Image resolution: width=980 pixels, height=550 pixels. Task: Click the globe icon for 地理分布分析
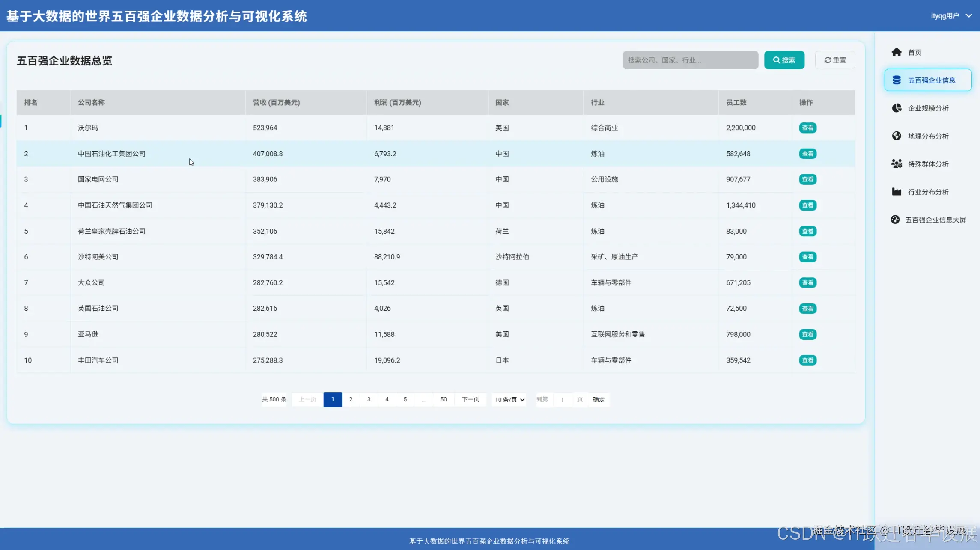[897, 136]
